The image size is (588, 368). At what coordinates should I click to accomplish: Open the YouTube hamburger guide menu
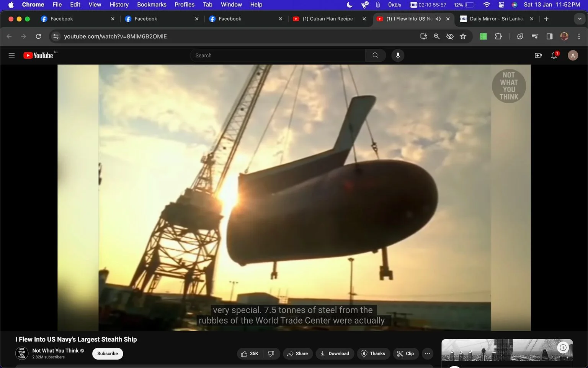click(11, 56)
